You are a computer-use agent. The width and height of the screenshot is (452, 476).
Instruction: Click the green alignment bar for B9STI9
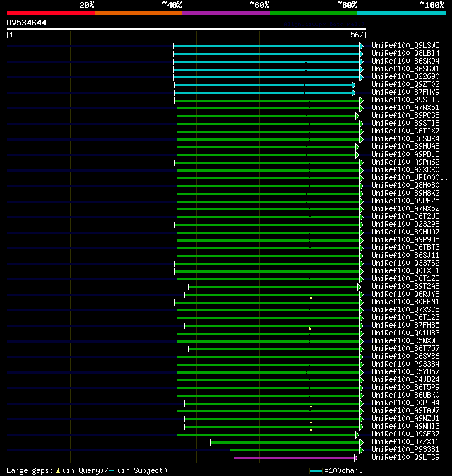(x=267, y=100)
